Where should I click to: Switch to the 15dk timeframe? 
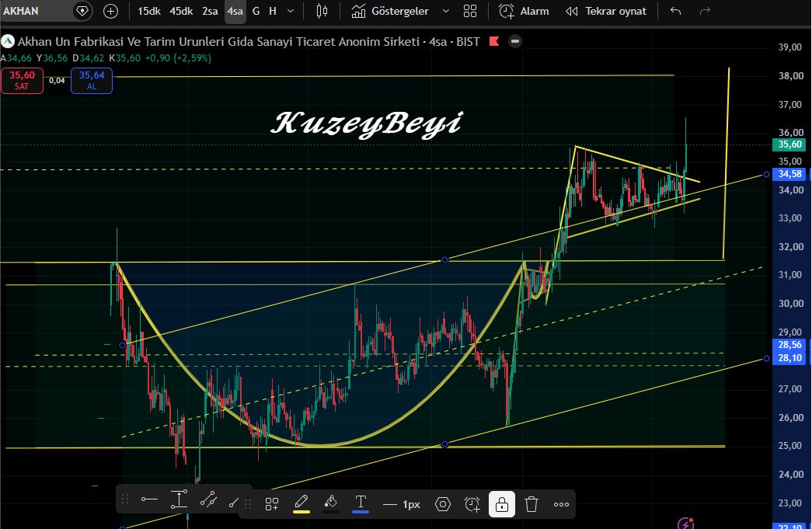coord(148,11)
